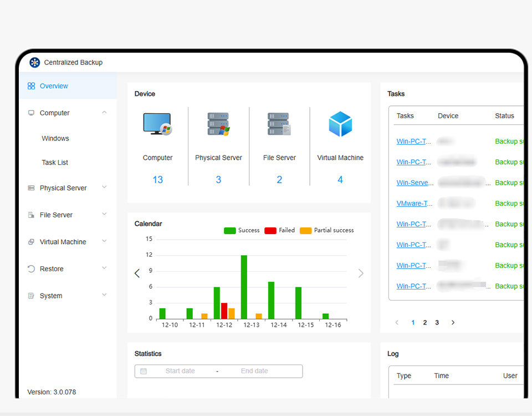Click the tallest green bar on 12-13
Viewport: 532px width, 416px height.
coord(244,287)
